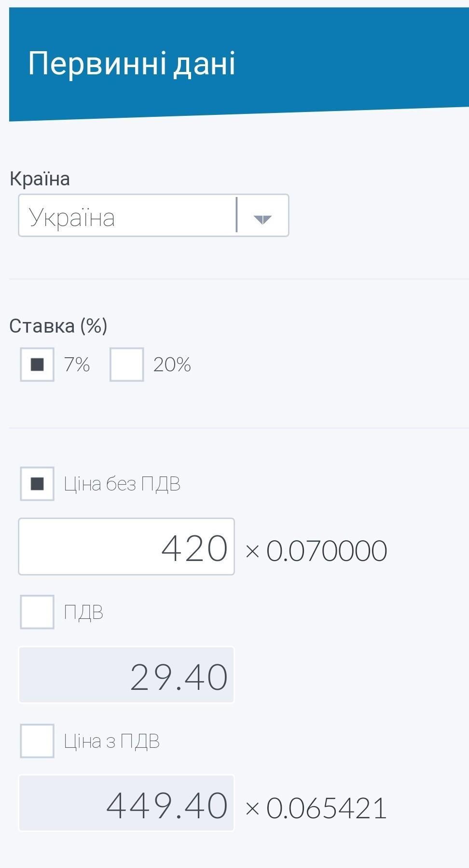This screenshot has width=469, height=868.
Task: Click the 20% rate label
Action: point(172,364)
